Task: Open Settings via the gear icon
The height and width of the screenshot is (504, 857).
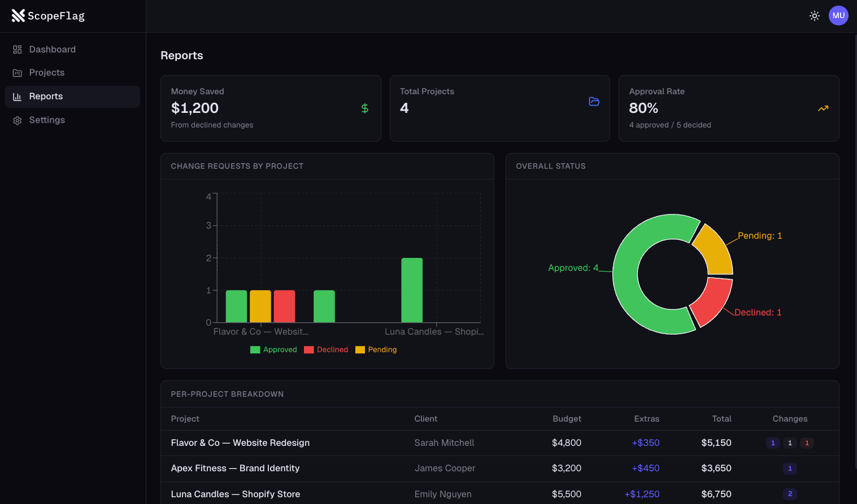Action: click(17, 120)
